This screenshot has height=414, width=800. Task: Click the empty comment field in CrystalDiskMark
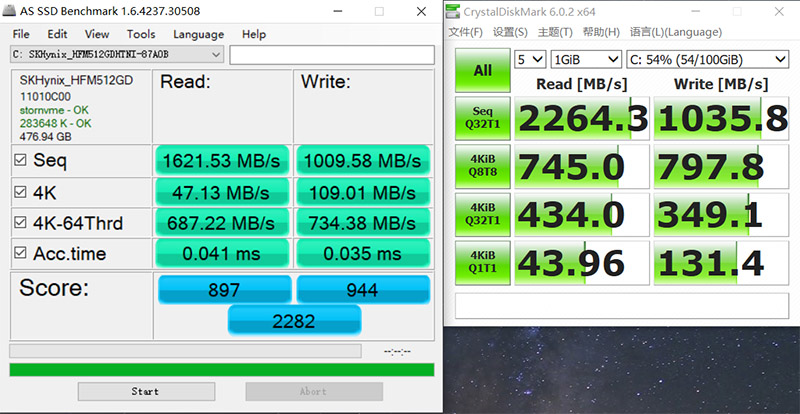(x=622, y=306)
